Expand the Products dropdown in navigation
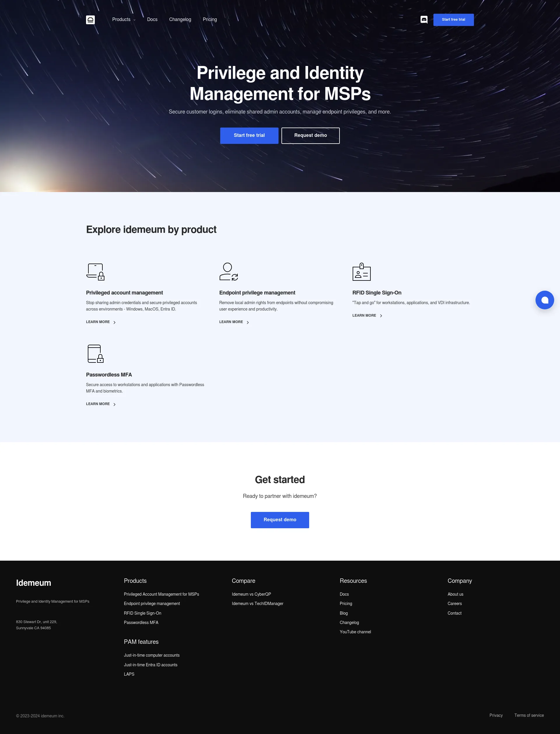560x734 pixels. click(x=124, y=19)
